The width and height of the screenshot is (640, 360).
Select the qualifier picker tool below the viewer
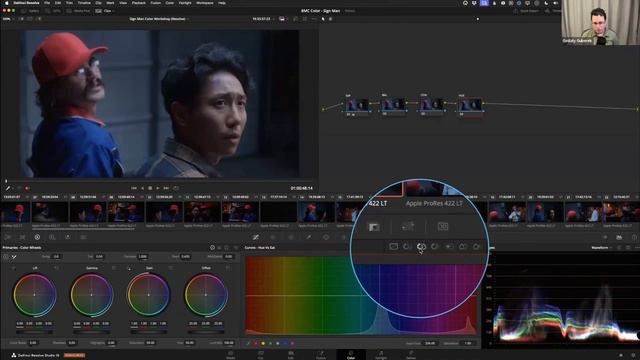click(x=8, y=188)
